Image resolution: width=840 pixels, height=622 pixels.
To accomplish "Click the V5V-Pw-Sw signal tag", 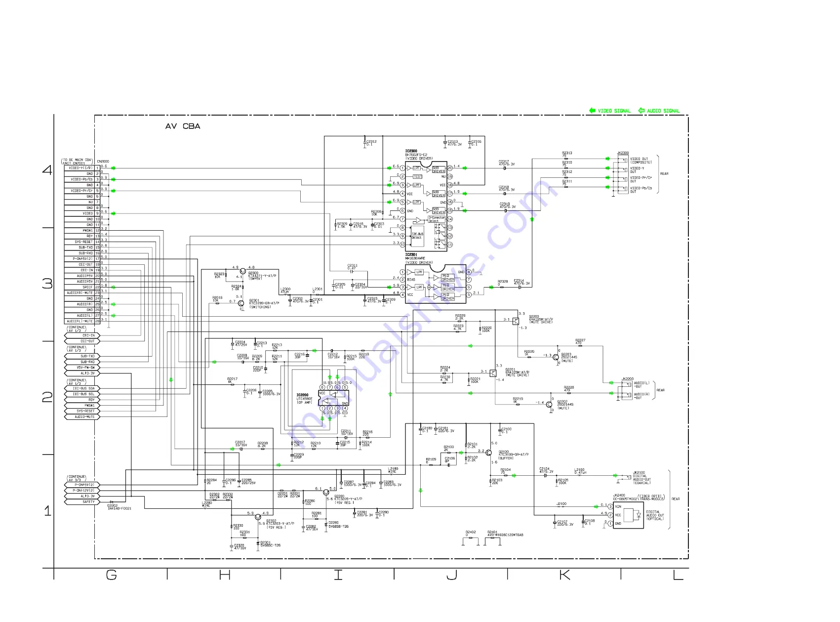I will (82, 368).
